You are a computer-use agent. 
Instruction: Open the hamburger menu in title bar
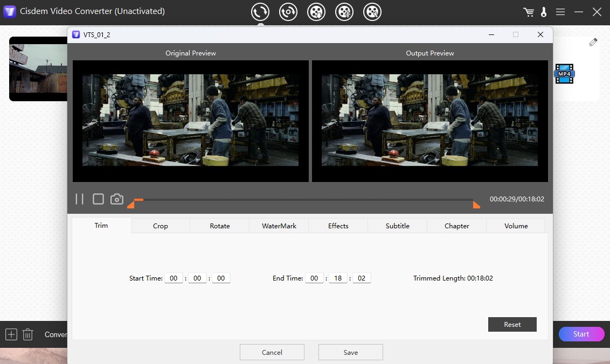(560, 12)
